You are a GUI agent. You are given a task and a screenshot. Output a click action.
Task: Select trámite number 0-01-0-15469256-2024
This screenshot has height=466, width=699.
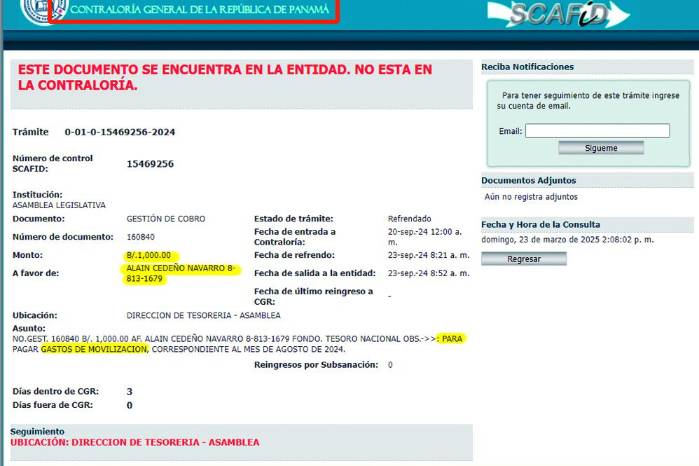pos(120,132)
